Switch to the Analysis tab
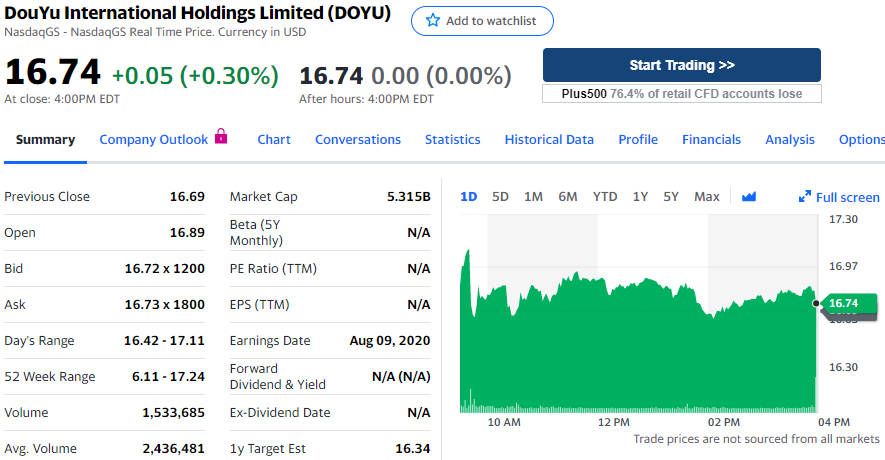Image resolution: width=885 pixels, height=460 pixels. click(790, 139)
